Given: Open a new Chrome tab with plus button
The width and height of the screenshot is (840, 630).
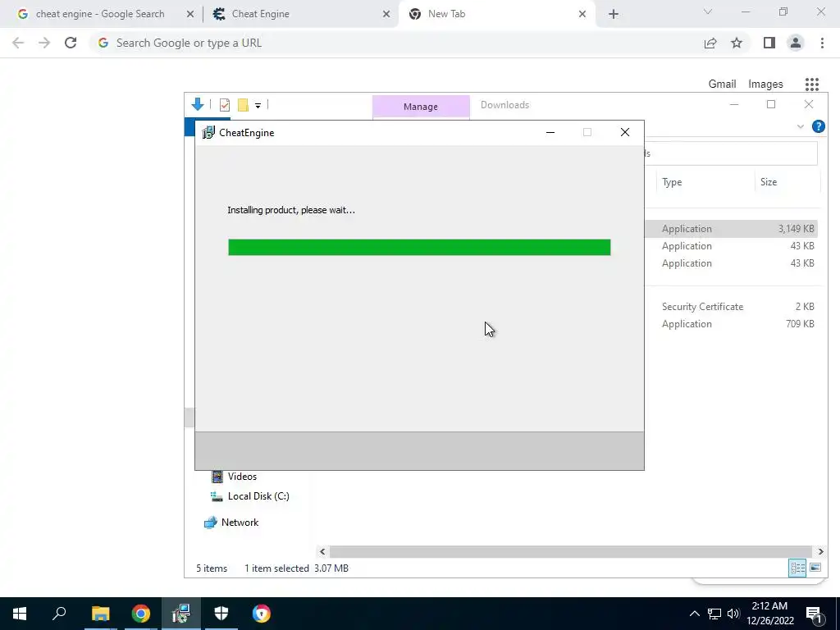Looking at the screenshot, I should (614, 14).
